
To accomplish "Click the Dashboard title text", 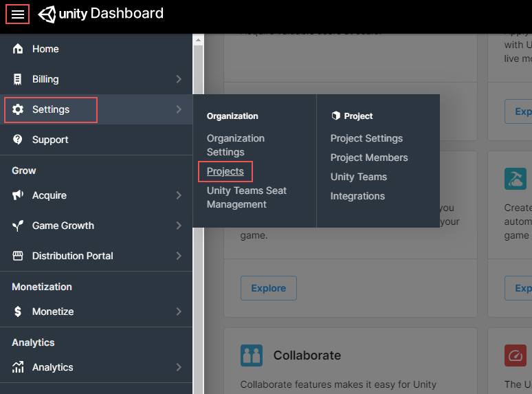I will click(x=127, y=14).
